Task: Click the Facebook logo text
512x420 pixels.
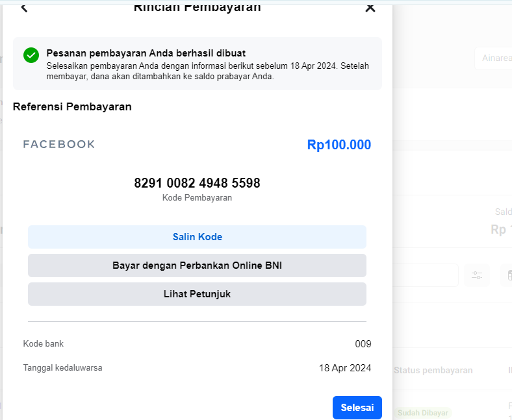Action: [x=59, y=144]
